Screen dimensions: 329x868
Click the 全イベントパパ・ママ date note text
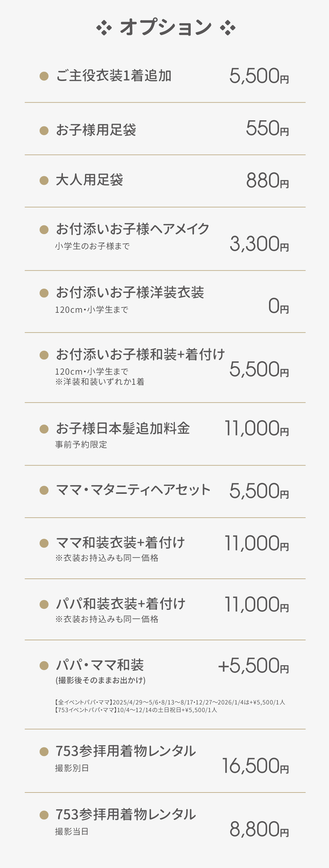(x=170, y=702)
